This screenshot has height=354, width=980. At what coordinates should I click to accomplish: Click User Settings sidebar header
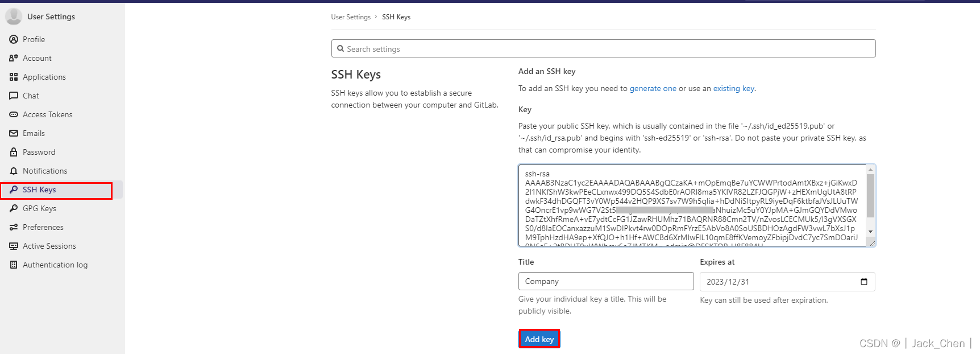[x=51, y=17]
